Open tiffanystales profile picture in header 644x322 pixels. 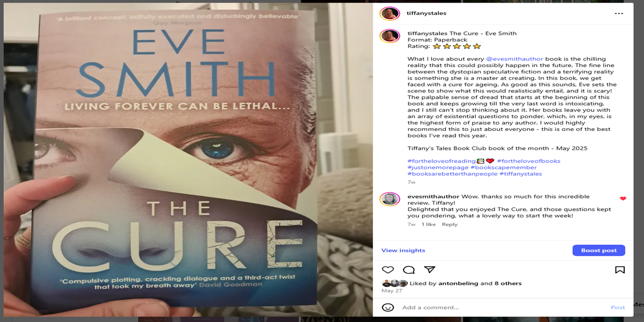click(x=390, y=13)
